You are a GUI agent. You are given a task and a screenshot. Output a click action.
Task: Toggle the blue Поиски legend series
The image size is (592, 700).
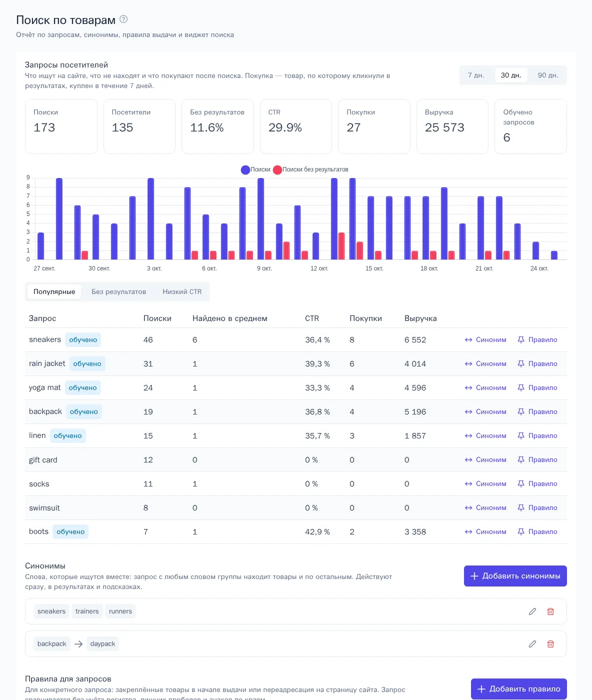tap(255, 169)
